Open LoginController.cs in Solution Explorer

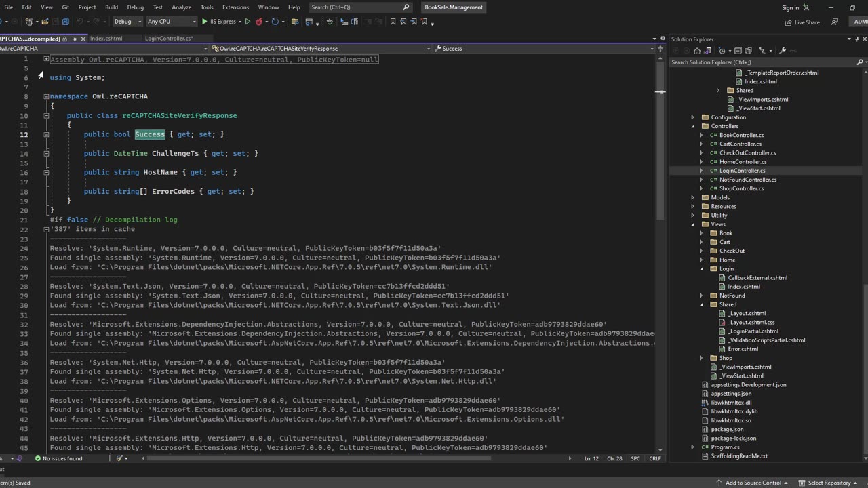click(742, 171)
